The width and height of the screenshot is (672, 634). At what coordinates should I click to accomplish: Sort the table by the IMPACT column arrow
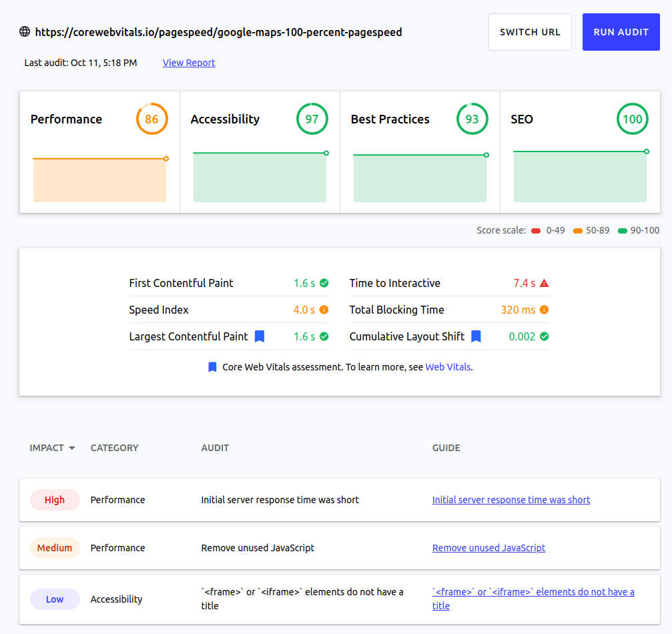point(71,448)
